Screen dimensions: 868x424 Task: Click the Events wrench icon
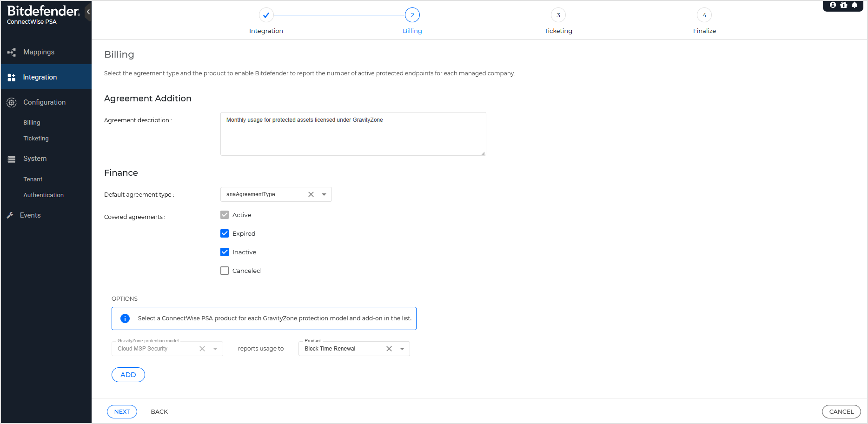click(10, 215)
